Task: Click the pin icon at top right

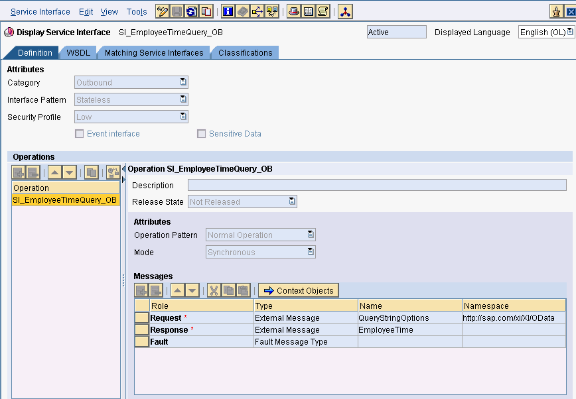Action: pos(556,11)
